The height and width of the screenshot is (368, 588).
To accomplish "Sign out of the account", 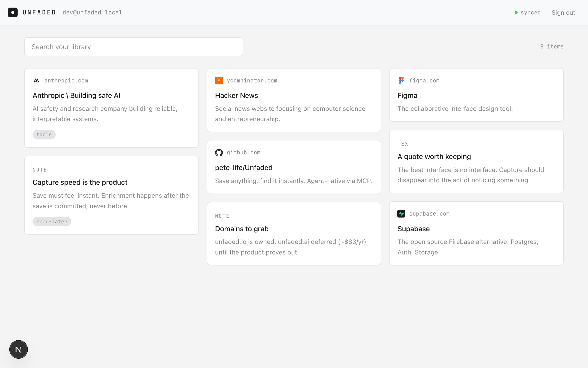I will coord(563,12).
